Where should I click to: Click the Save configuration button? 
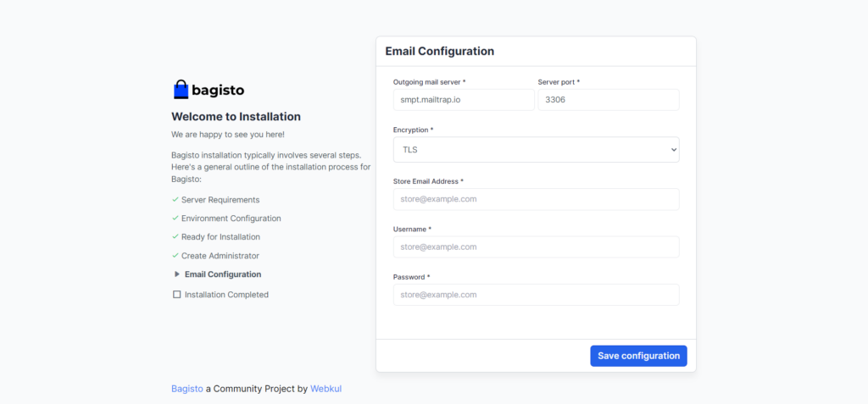[x=638, y=356]
